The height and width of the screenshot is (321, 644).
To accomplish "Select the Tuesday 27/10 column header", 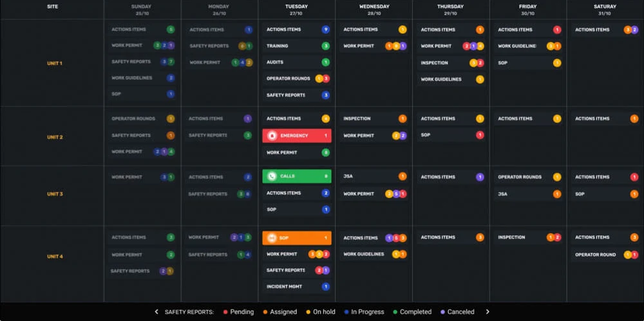I will 296,10.
